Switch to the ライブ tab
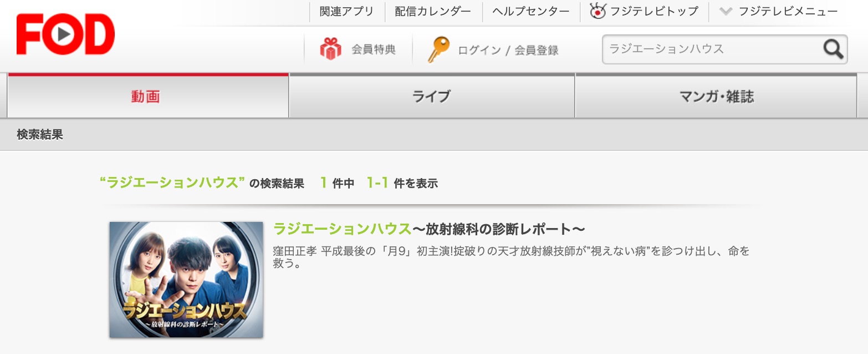The width and height of the screenshot is (868, 354). coord(432,96)
